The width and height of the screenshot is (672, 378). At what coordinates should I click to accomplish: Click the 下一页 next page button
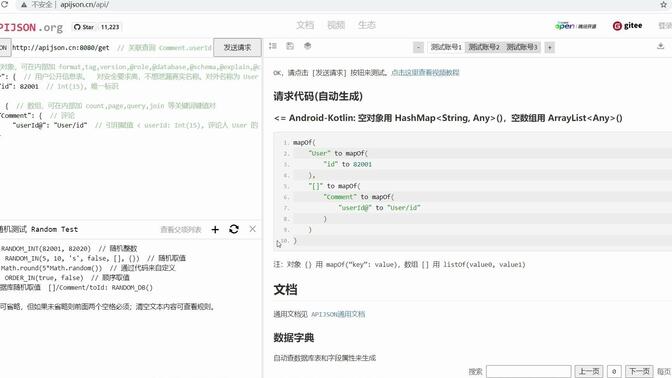click(639, 371)
